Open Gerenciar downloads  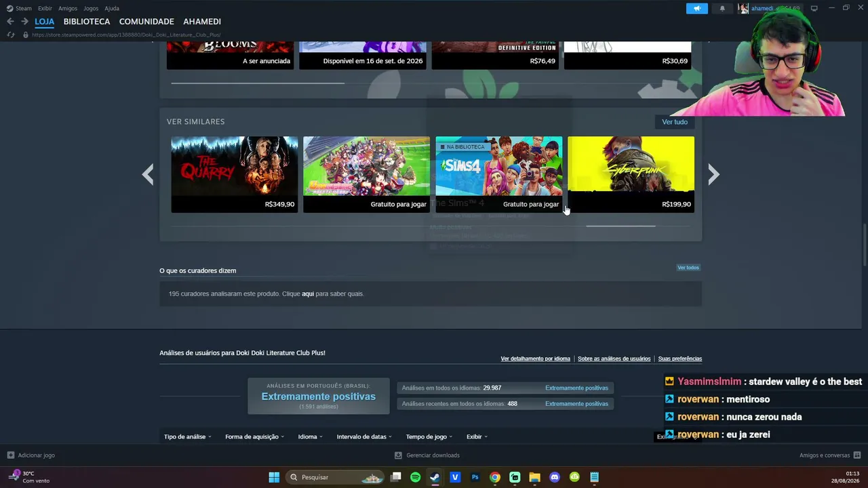428,455
